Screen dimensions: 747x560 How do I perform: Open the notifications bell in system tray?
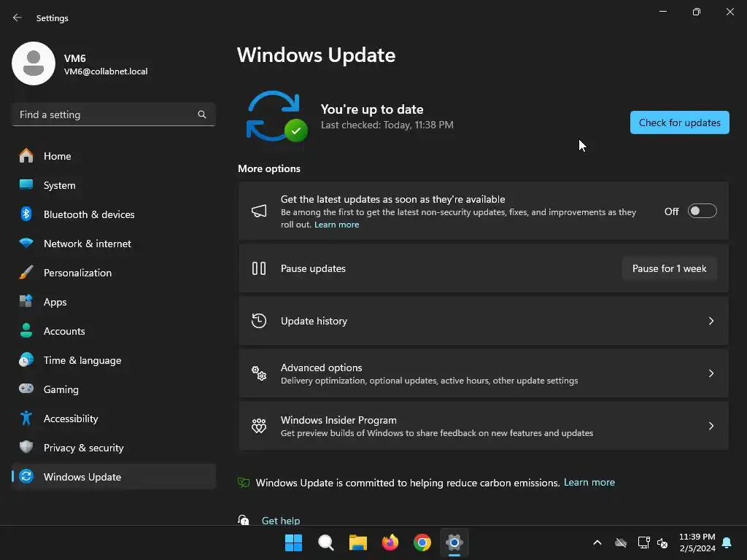pyautogui.click(x=727, y=542)
